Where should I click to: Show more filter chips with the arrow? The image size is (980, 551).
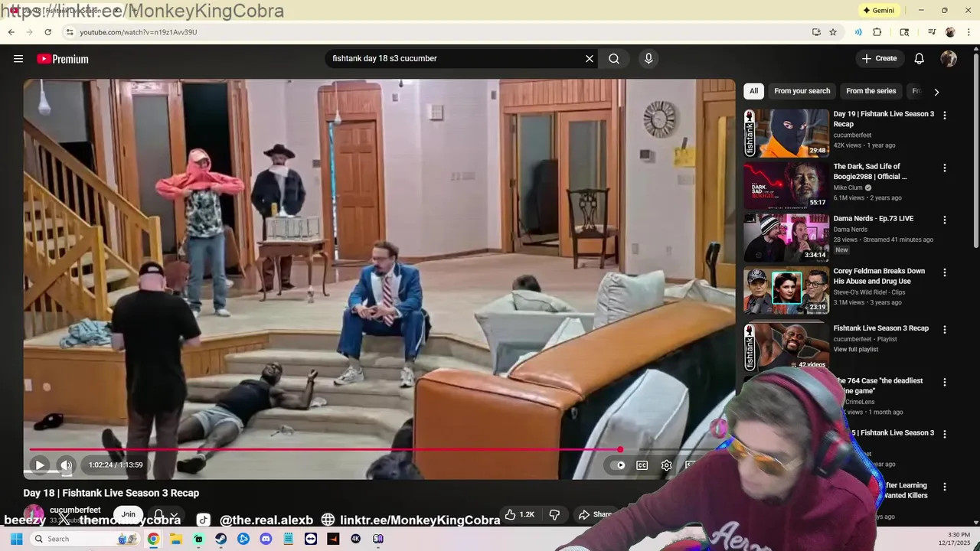pos(936,92)
